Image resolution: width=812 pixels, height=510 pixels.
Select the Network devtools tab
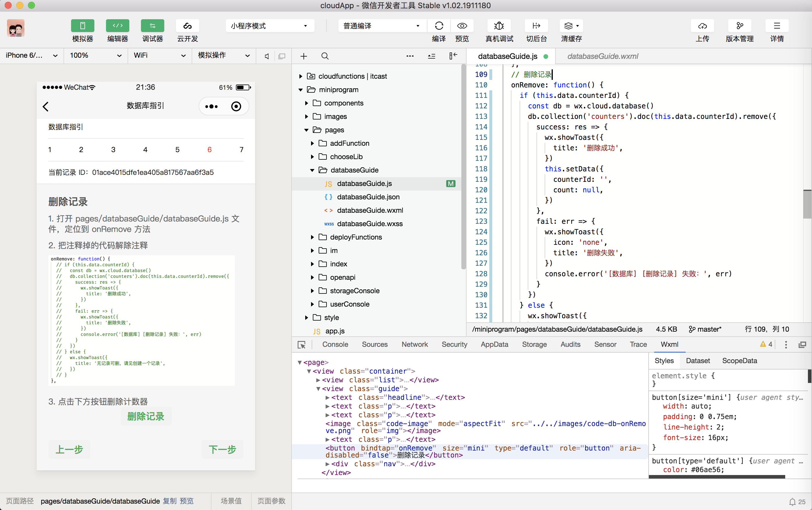click(x=415, y=344)
